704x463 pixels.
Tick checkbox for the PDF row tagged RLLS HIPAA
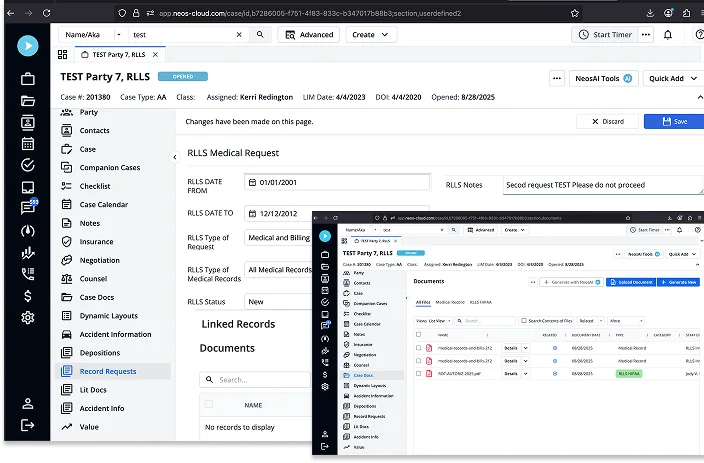[418, 373]
